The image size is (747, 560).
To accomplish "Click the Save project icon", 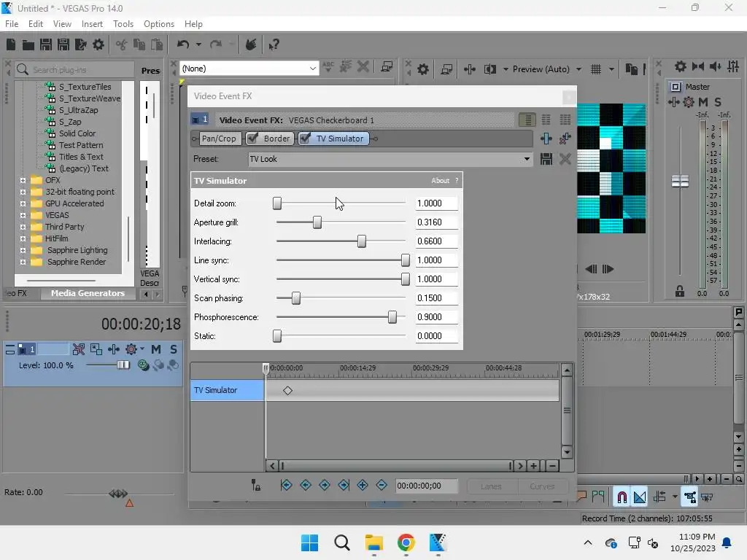I will point(46,44).
